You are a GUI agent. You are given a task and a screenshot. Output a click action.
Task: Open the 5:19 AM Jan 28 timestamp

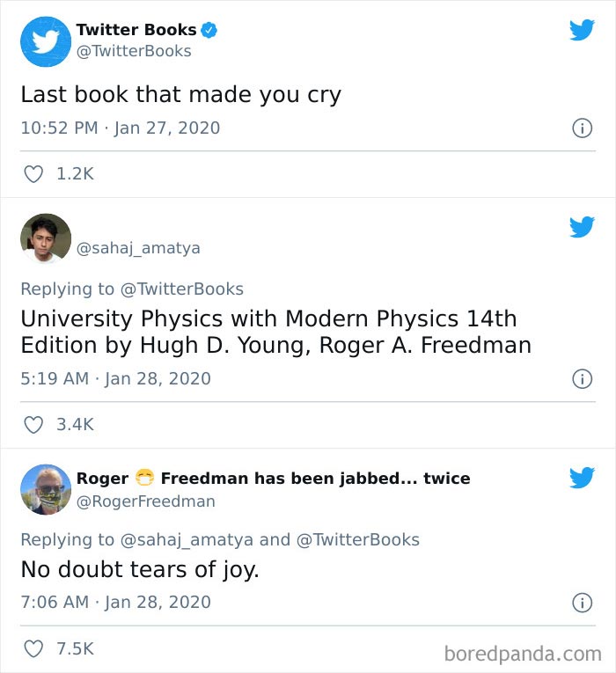coord(115,378)
